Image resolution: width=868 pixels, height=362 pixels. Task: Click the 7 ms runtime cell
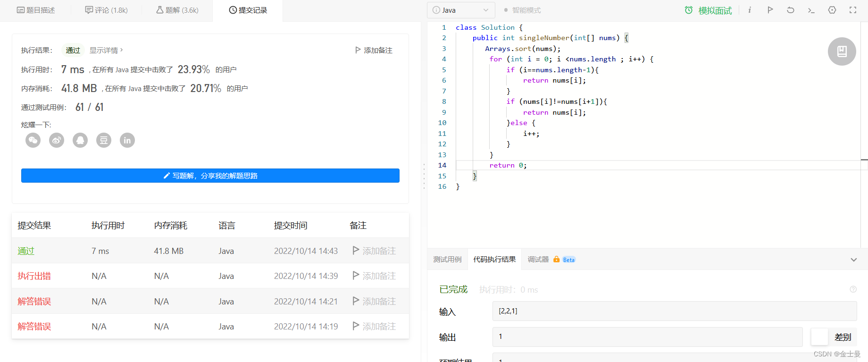tap(100, 251)
